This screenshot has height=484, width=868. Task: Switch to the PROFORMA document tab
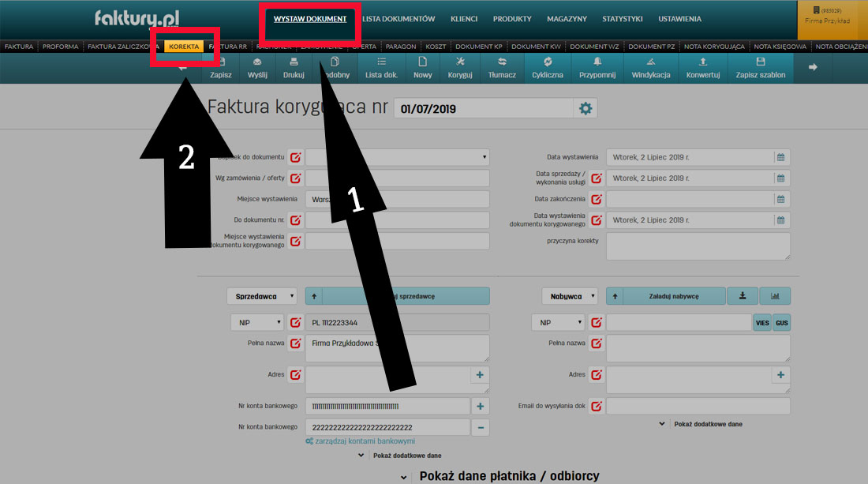click(x=60, y=47)
